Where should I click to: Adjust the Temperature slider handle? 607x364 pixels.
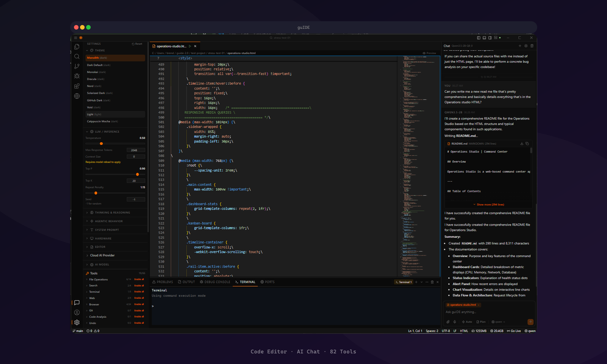coord(101,144)
